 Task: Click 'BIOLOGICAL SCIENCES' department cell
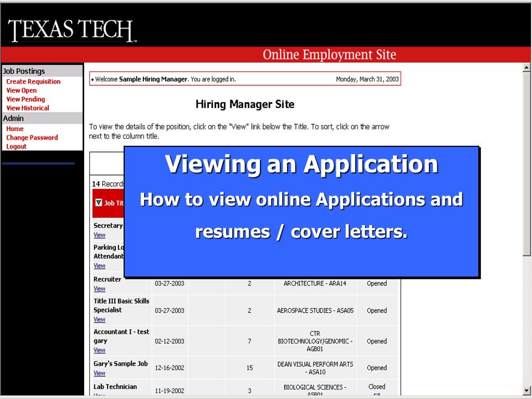pos(315,390)
